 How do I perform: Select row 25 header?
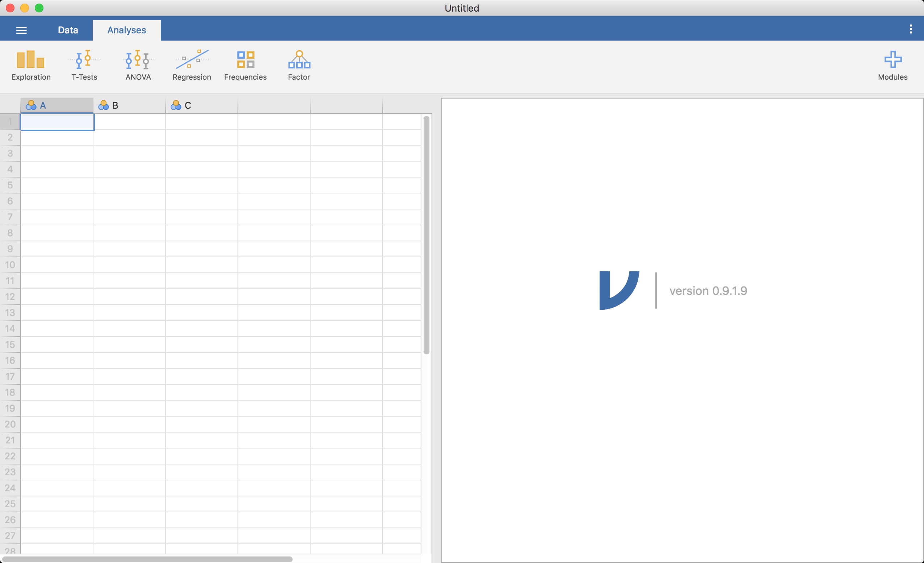click(x=10, y=504)
